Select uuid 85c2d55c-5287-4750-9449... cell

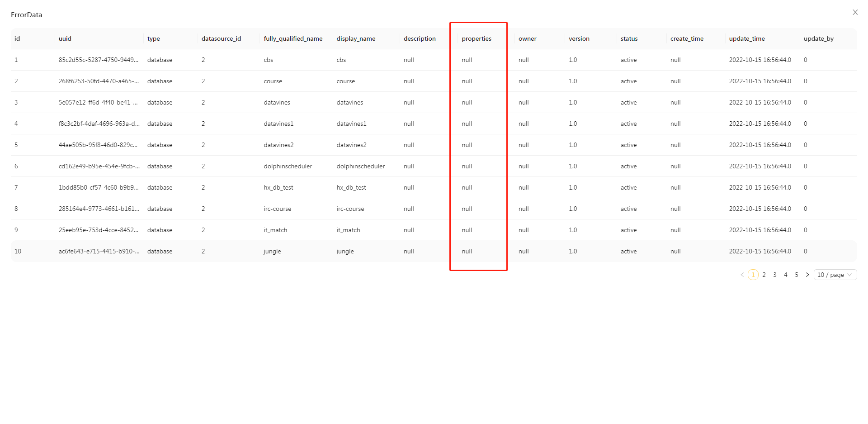pyautogui.click(x=99, y=60)
